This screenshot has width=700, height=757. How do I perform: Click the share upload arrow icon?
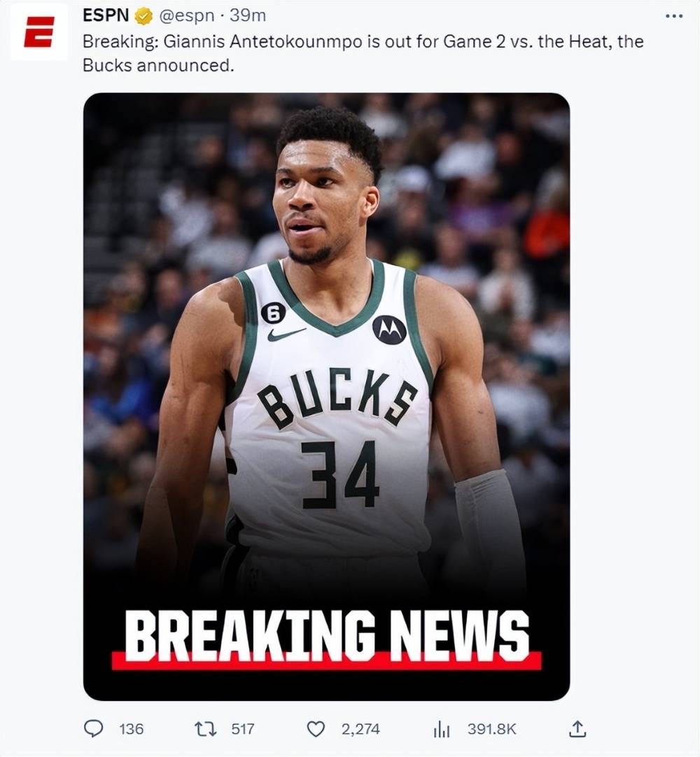coord(577,728)
